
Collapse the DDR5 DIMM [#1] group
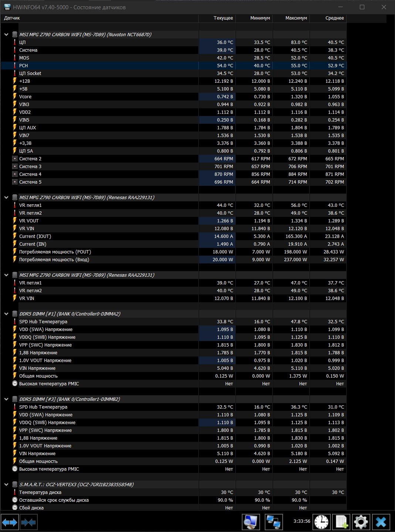(6, 314)
